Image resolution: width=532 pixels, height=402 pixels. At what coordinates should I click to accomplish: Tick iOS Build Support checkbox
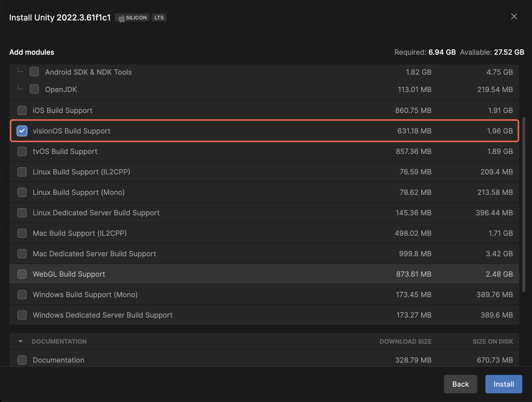(x=22, y=110)
